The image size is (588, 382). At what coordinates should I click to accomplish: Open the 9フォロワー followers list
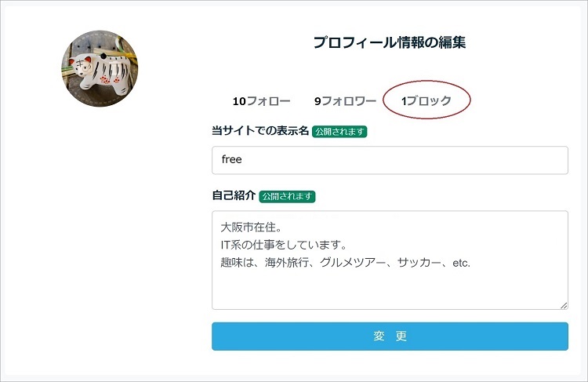(x=345, y=101)
